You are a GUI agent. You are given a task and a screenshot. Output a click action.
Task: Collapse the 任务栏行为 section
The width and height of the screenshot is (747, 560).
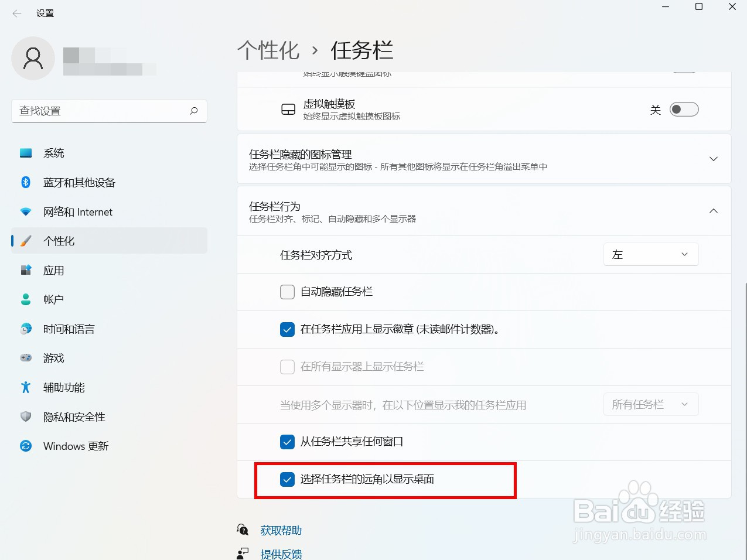coord(713,211)
